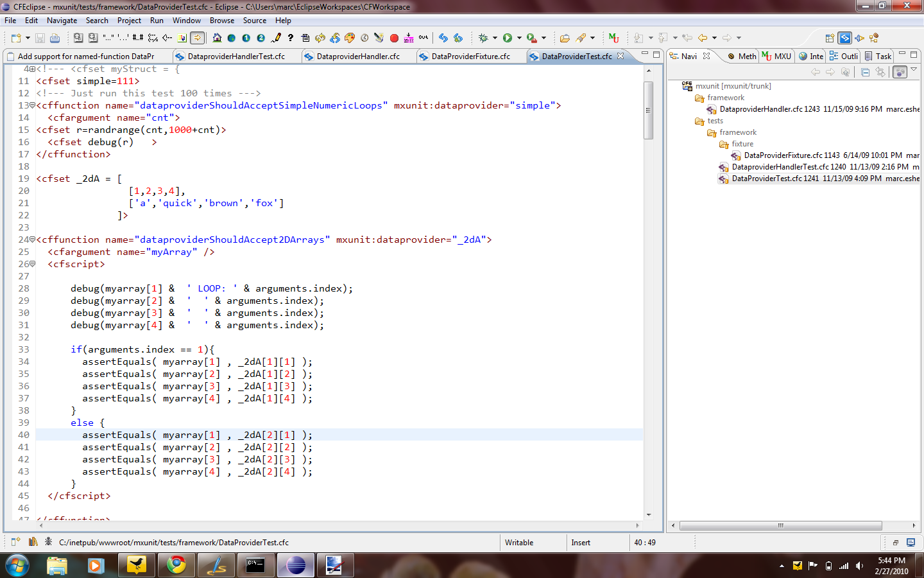Select DataProviderFixture.cfc in Navigator
The image size is (924, 578).
point(825,155)
